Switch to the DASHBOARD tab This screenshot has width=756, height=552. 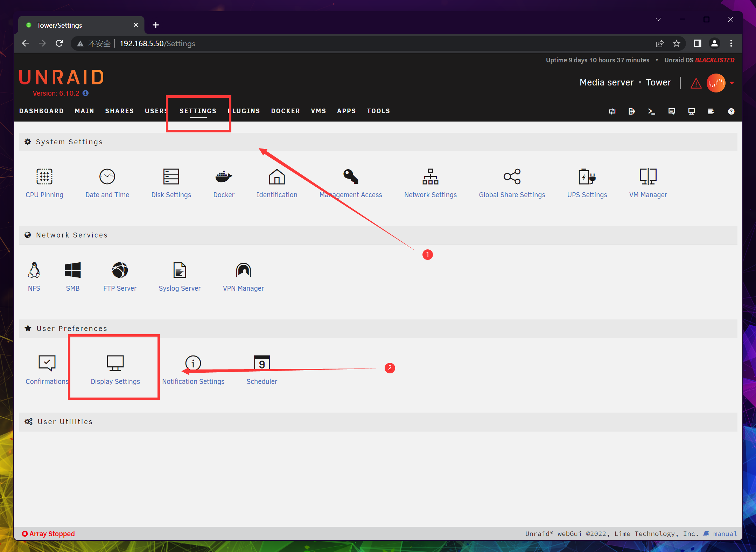(41, 111)
